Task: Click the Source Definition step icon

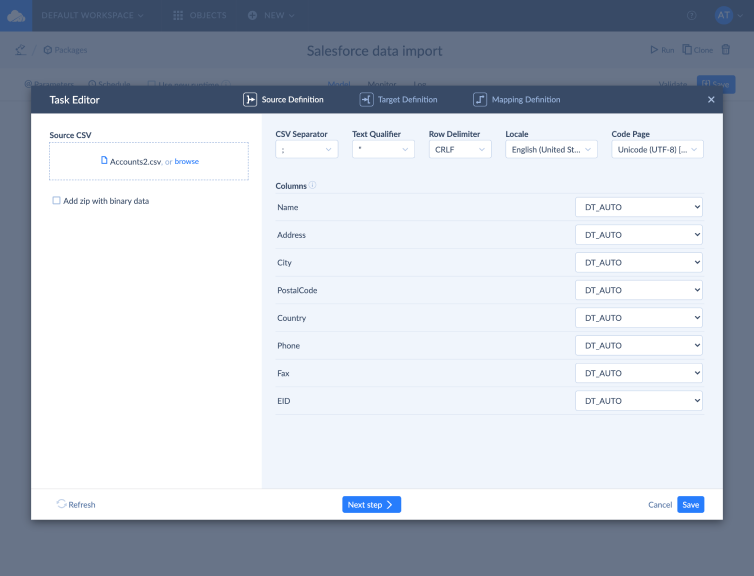Action: click(250, 100)
